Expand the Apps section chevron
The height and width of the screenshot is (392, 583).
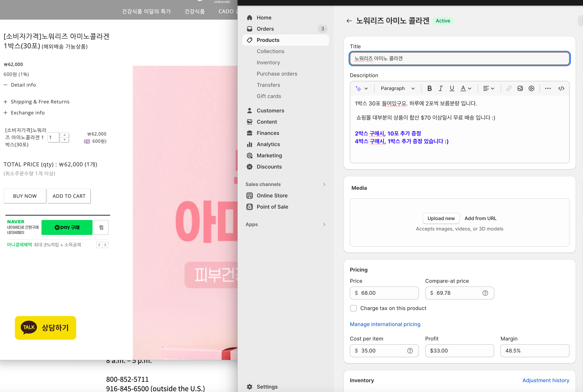coord(324,224)
